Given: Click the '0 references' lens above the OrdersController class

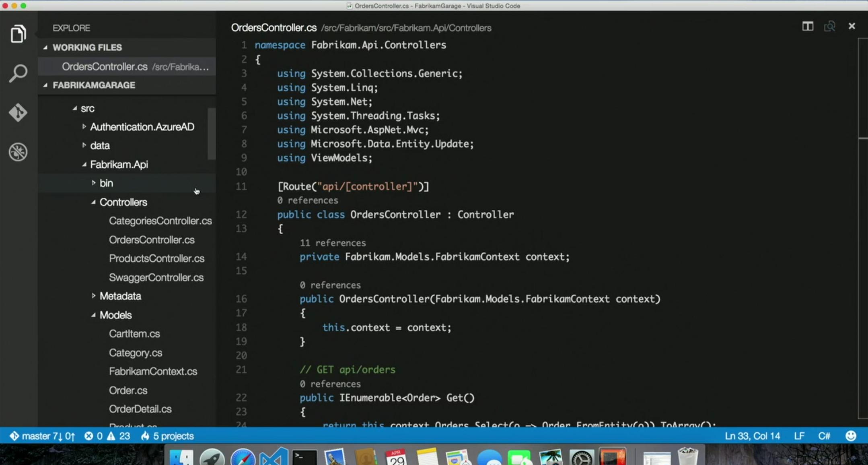Looking at the screenshot, I should [307, 200].
